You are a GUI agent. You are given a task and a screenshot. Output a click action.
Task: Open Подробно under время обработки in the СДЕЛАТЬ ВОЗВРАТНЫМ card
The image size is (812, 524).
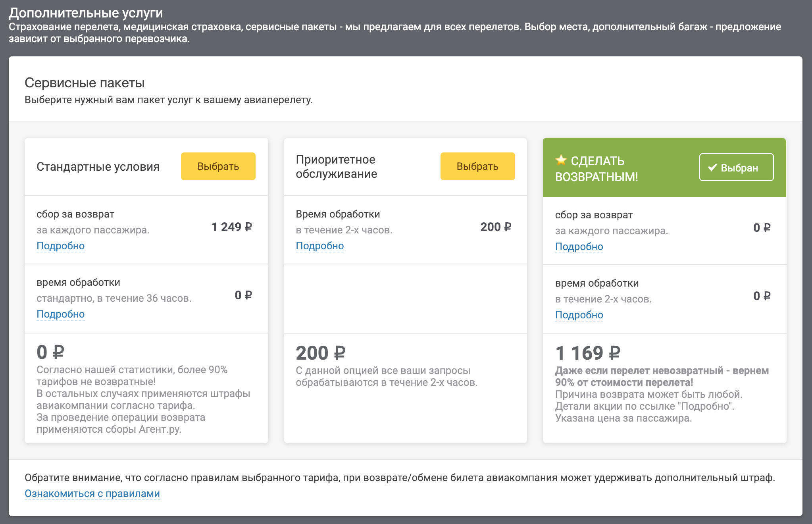pyautogui.click(x=579, y=315)
